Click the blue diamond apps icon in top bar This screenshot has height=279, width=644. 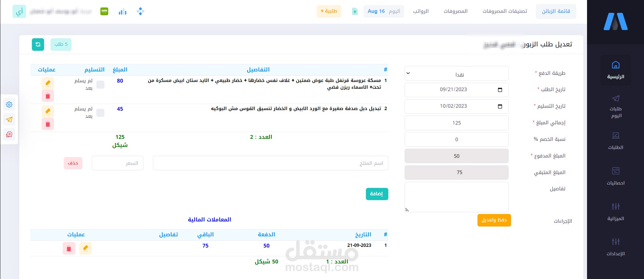[x=140, y=12]
